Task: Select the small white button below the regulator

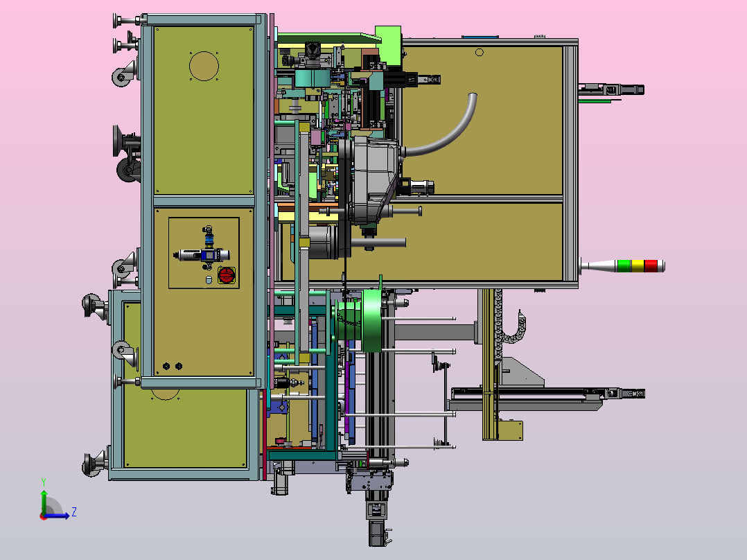Action: [x=208, y=280]
